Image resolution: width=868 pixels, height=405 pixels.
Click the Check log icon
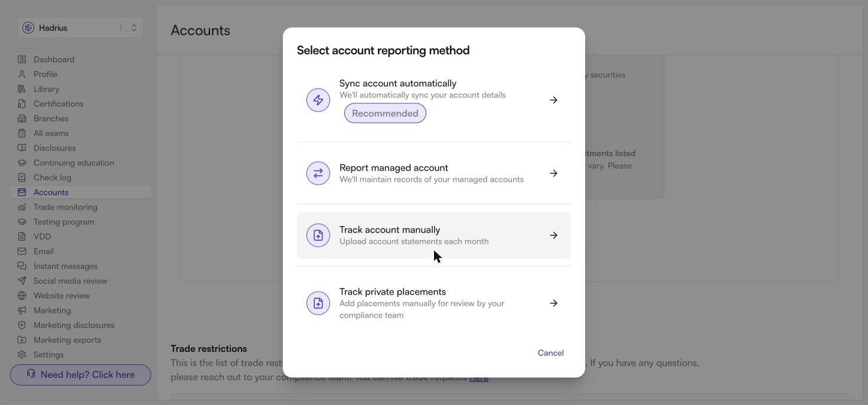click(x=22, y=177)
